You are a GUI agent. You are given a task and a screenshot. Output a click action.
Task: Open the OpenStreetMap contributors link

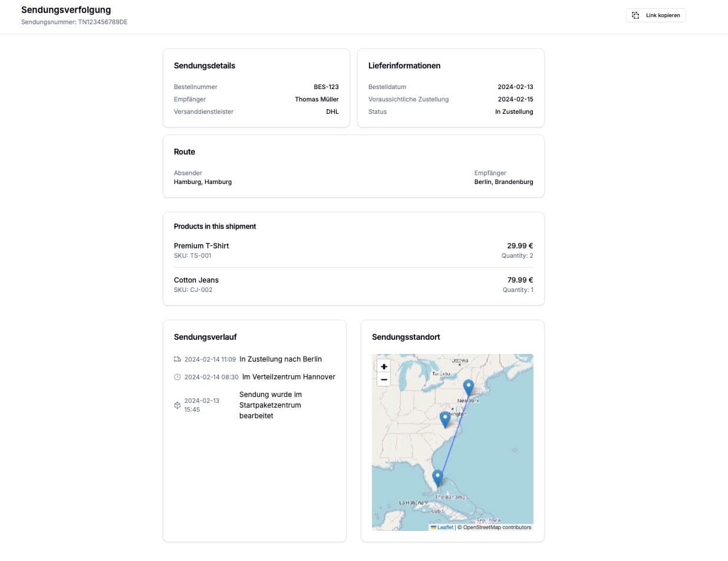click(499, 527)
